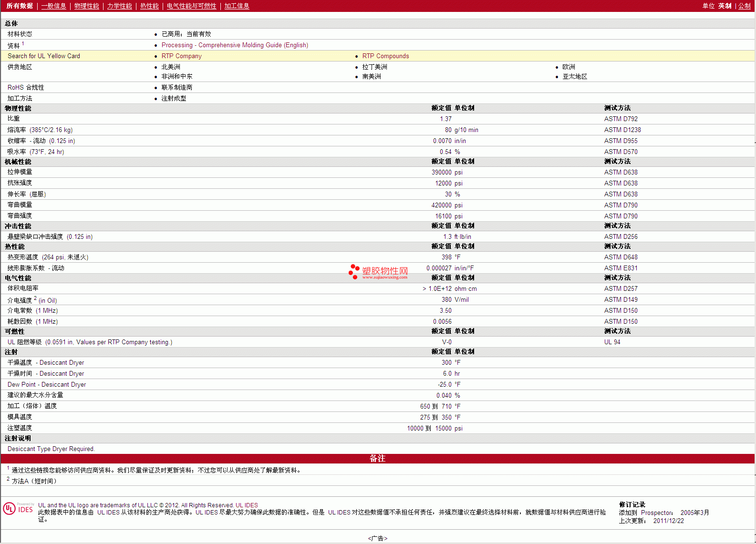This screenshot has width=756, height=544.
Task: Click the 建议的最大水分含量 label
Action: point(35,395)
